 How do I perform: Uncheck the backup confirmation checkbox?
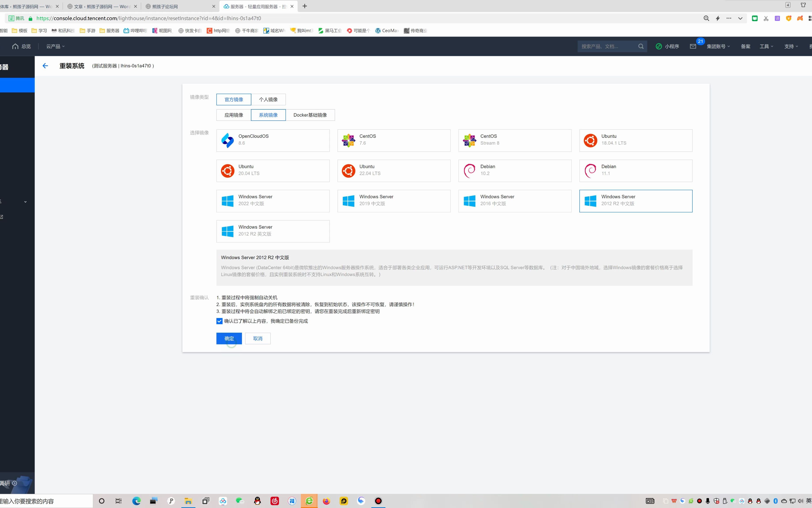pyautogui.click(x=219, y=321)
